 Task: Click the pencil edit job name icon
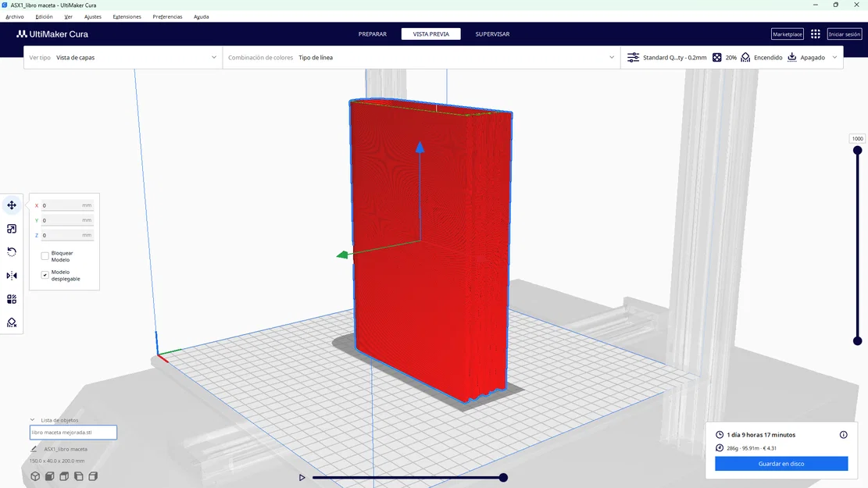[34, 449]
